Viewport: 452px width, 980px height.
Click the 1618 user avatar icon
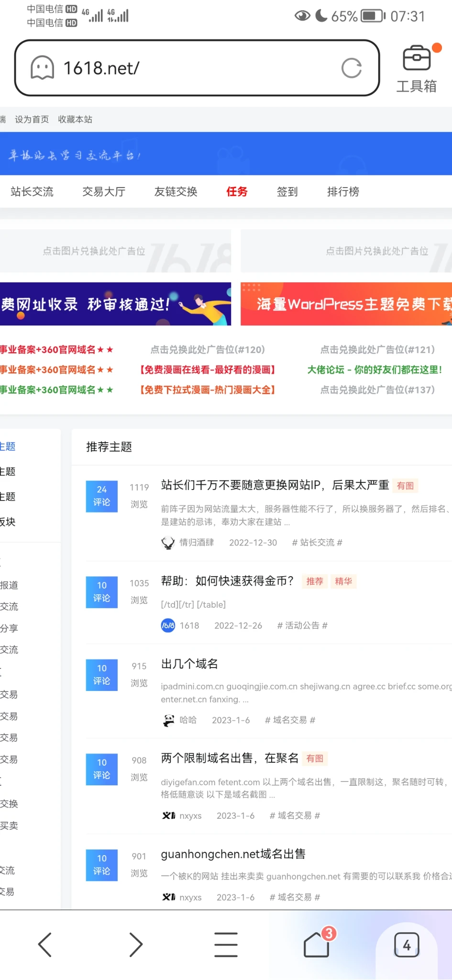tap(168, 625)
